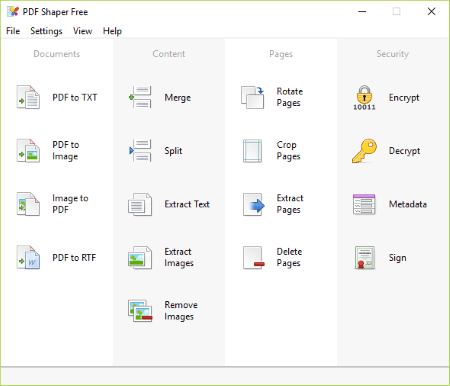
Task: Open the Settings menu
Action: (x=46, y=31)
